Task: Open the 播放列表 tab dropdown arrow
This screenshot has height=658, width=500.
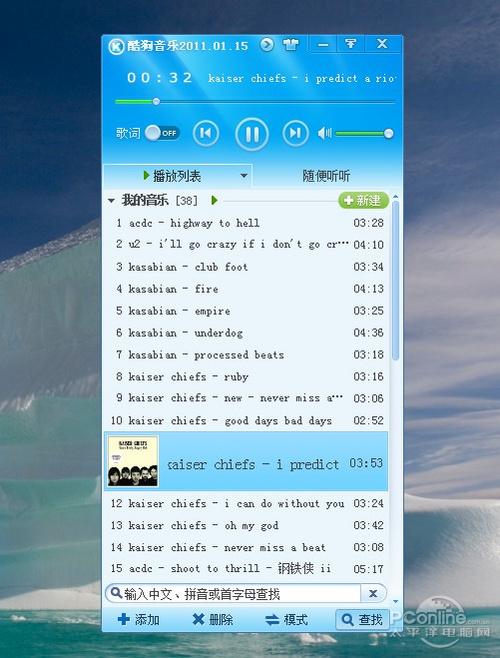Action: tap(244, 176)
